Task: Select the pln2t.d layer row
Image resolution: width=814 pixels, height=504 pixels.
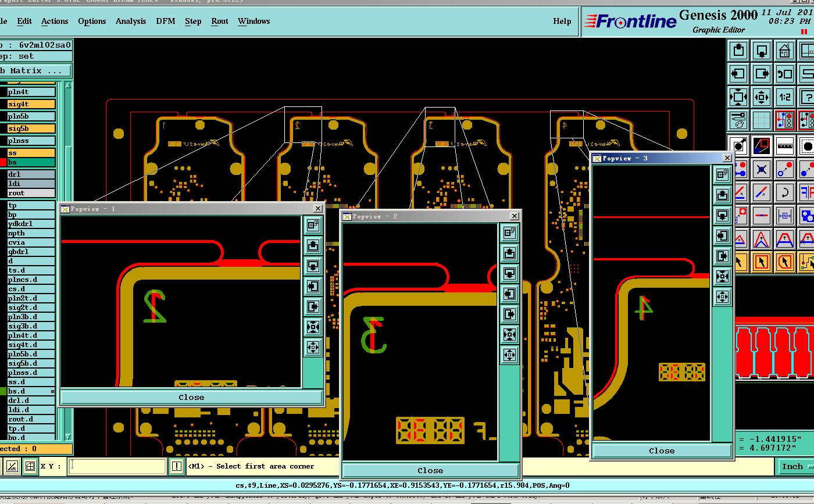Action: 31,298
